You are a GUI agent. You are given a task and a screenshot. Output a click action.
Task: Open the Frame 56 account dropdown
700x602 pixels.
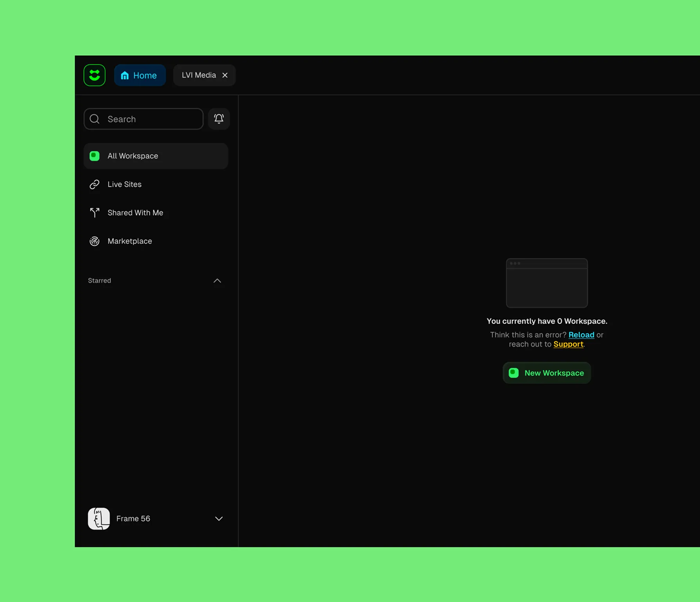tap(219, 519)
